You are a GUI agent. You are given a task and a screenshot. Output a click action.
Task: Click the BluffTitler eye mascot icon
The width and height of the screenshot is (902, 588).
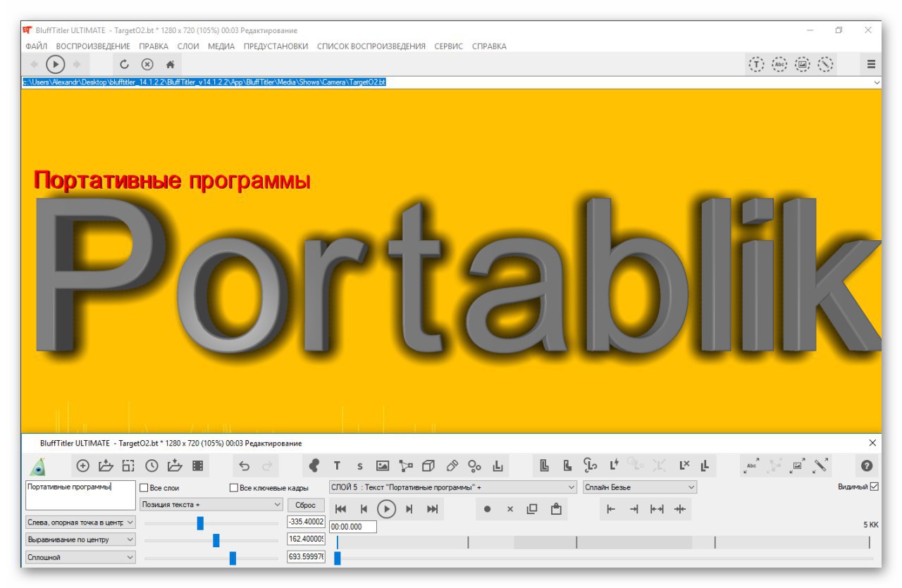click(x=38, y=465)
